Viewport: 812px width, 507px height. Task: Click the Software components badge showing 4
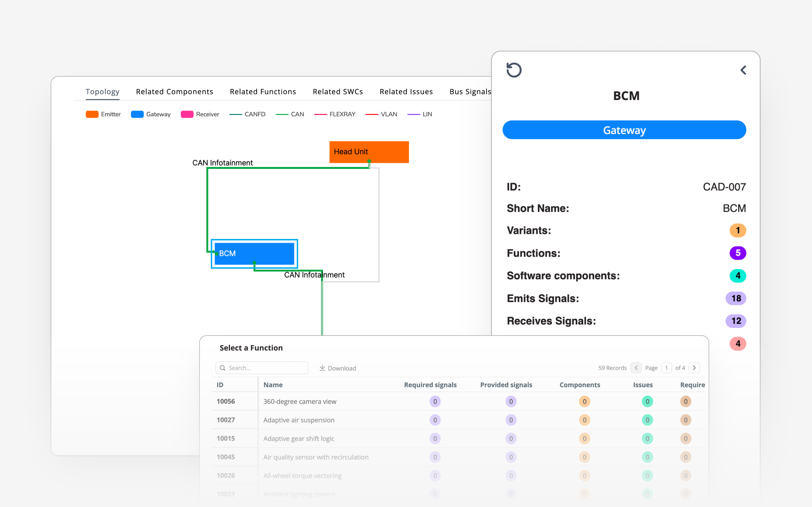[738, 275]
